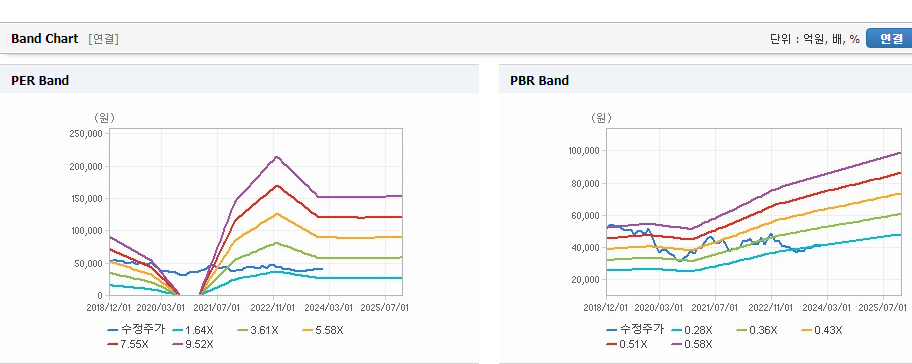This screenshot has width=912, height=364.
Task: Select the Band Chart heading
Action: pyautogui.click(x=44, y=39)
